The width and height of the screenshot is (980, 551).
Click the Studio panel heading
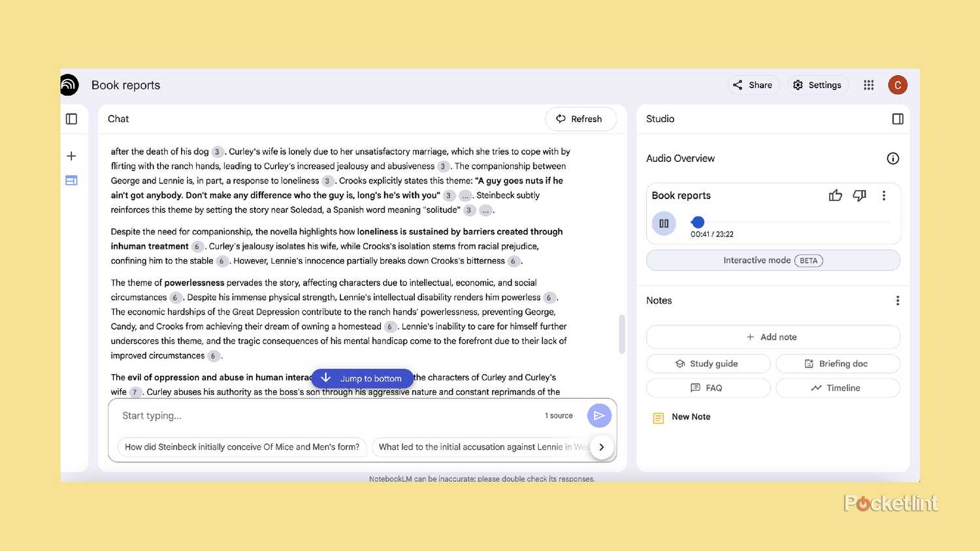point(660,119)
